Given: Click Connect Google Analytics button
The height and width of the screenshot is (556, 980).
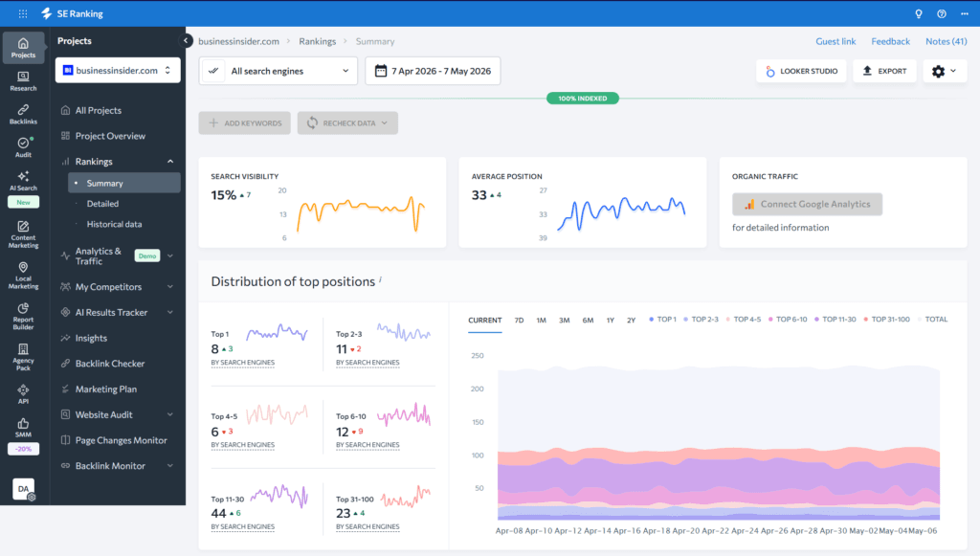Looking at the screenshot, I should pyautogui.click(x=808, y=204).
